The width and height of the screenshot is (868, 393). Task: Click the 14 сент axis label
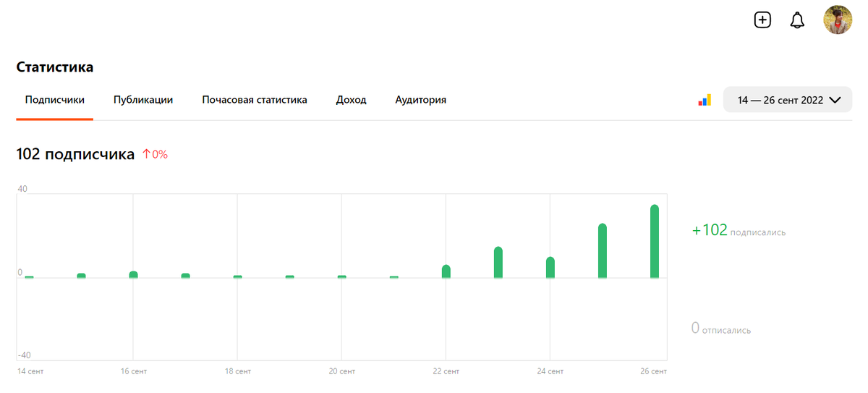point(30,371)
